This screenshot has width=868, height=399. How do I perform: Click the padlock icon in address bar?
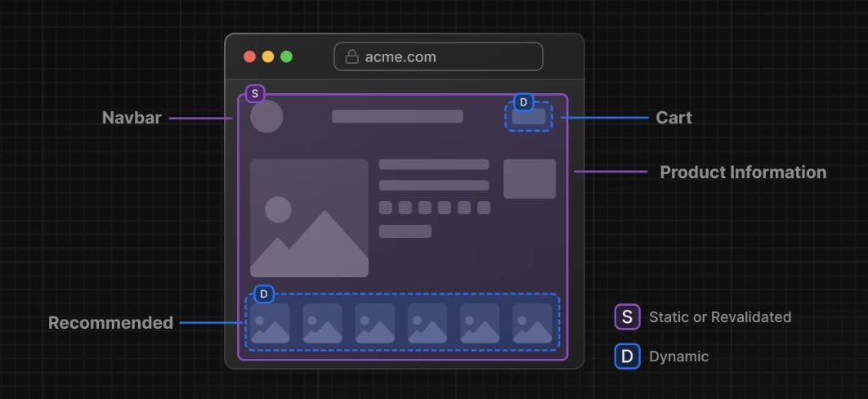tap(351, 57)
